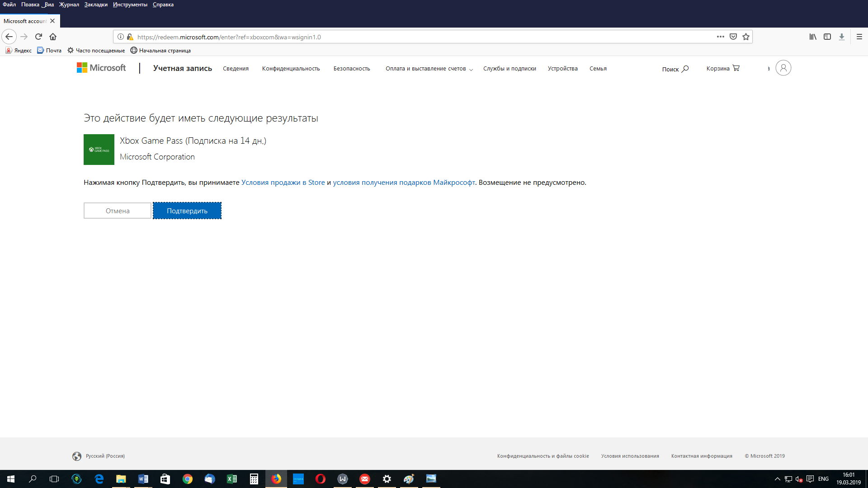Select the Microsoft account browser tab
The height and width of the screenshot is (488, 868).
click(x=25, y=21)
